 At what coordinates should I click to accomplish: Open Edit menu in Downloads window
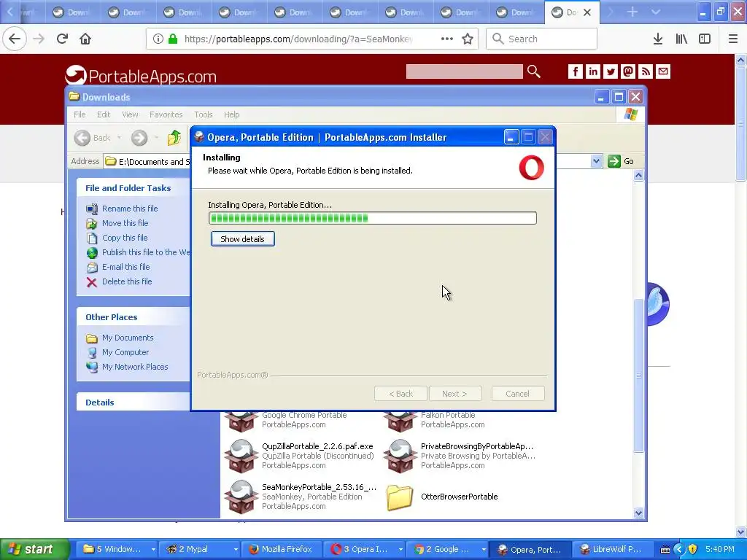pyautogui.click(x=104, y=114)
